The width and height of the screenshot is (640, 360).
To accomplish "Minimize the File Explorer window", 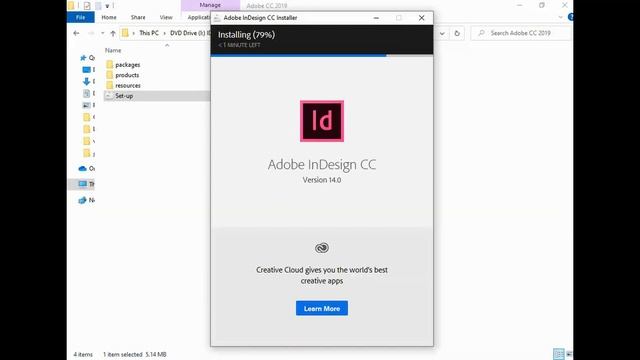I will [x=519, y=5].
